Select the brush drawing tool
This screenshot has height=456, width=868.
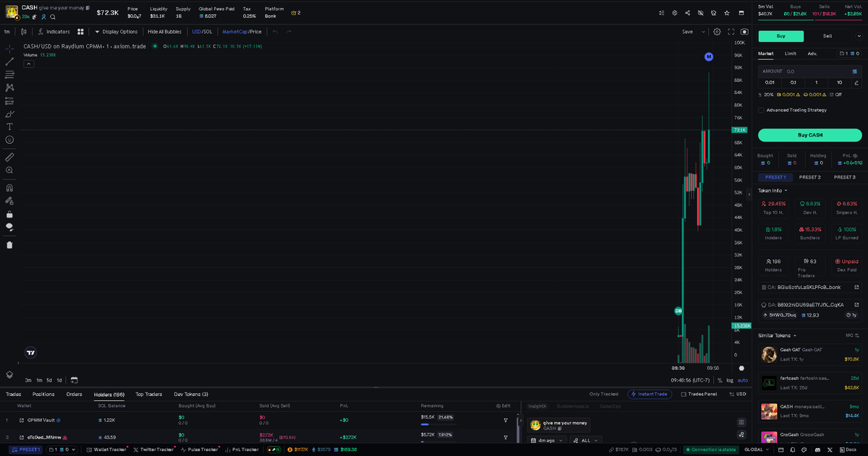[x=9, y=113]
